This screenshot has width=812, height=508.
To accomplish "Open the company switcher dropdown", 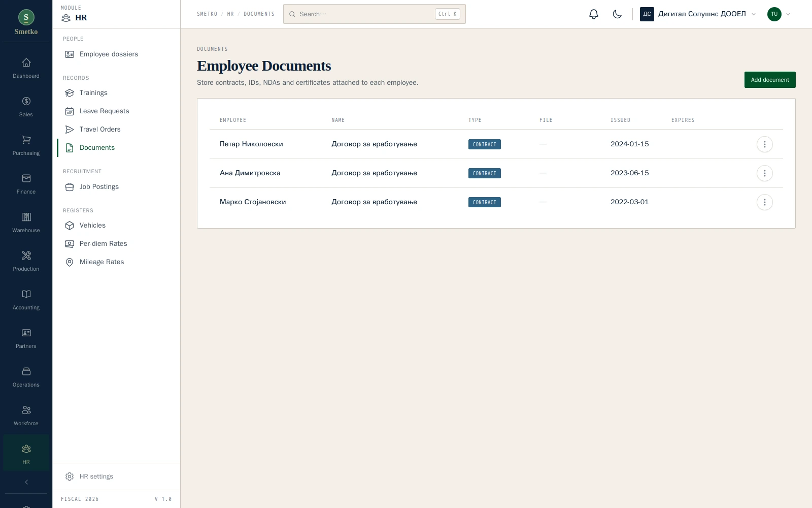I will click(698, 14).
